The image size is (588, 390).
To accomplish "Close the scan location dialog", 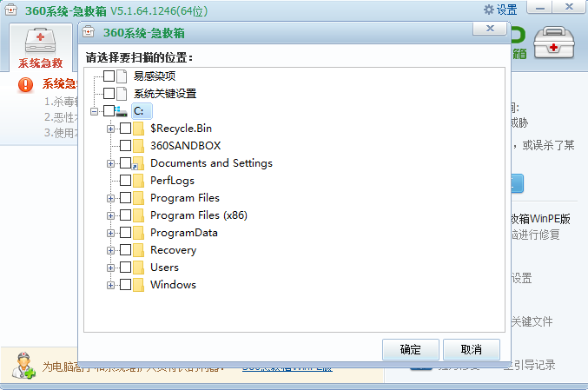I will tap(490, 29).
